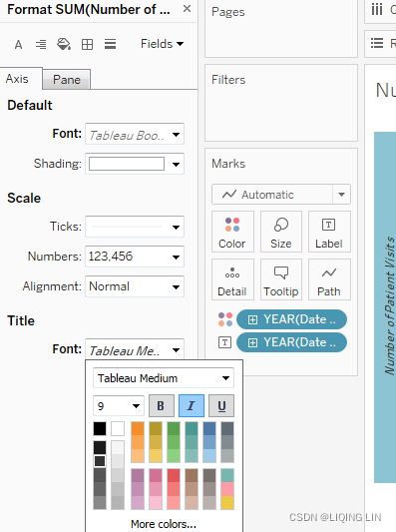Image resolution: width=396 pixels, height=532 pixels.
Task: Open the Alignment formatting icon
Action: coord(41,44)
